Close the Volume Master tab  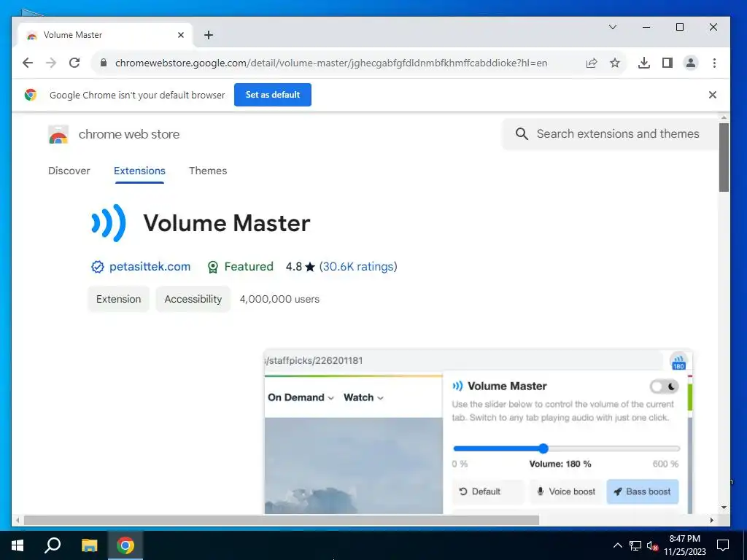point(181,35)
